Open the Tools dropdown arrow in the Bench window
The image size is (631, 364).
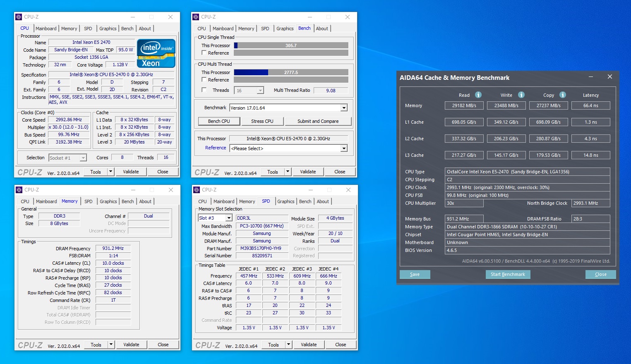[x=288, y=172]
